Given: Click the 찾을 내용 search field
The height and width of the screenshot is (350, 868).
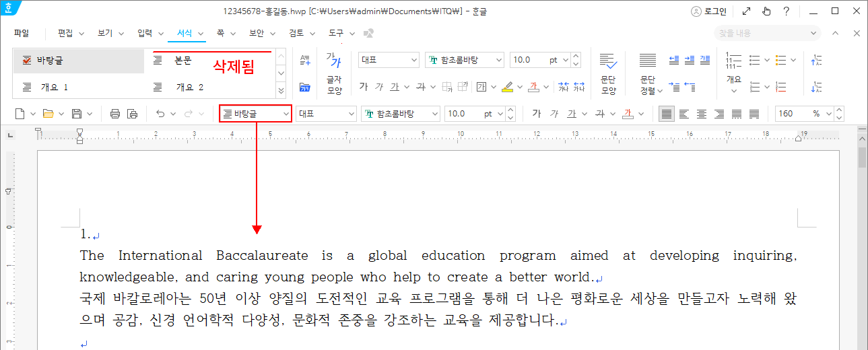Looking at the screenshot, I should click(768, 33).
